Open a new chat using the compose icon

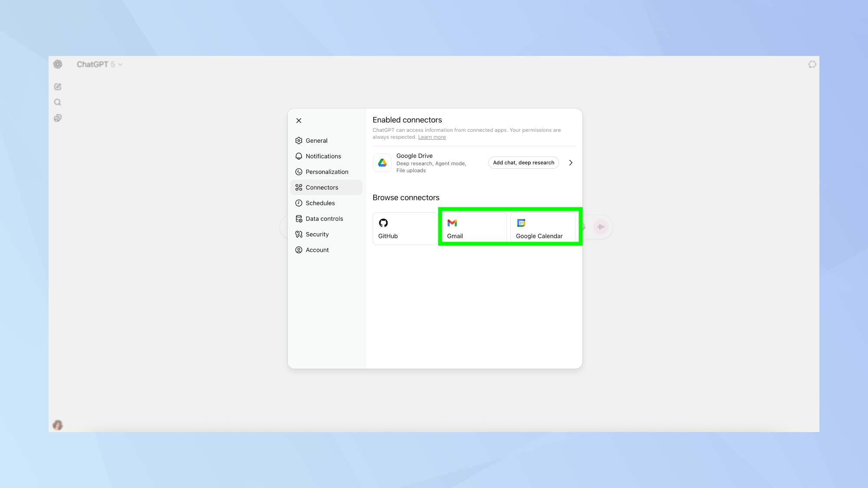click(x=58, y=86)
